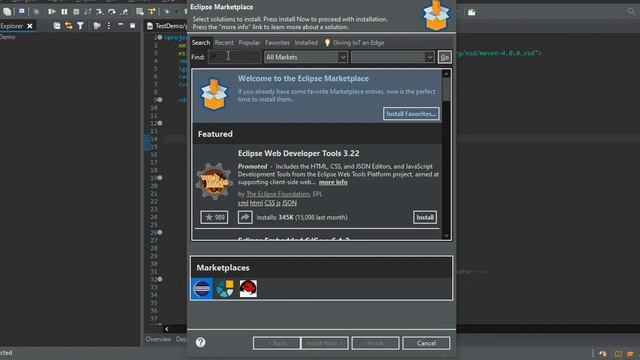640x360 pixels.
Task: Collapse fold marker at editor line 19
Action: point(160,178)
